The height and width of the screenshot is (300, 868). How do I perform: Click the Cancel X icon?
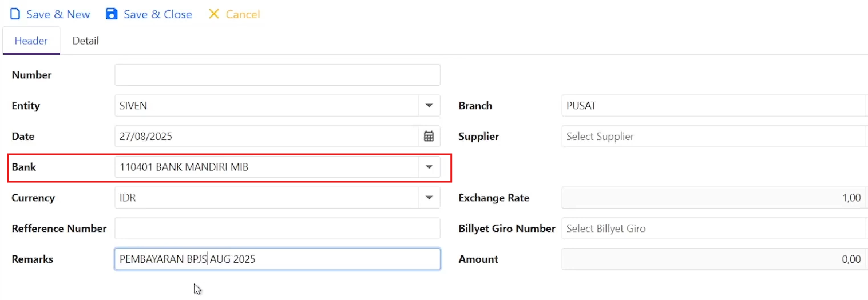coord(214,14)
